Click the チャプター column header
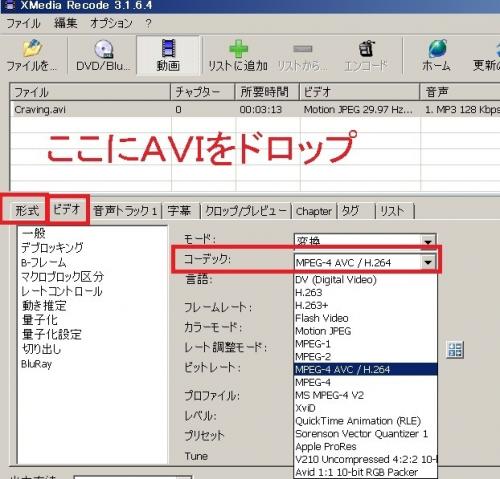Screen dimensions: 500x479 [x=203, y=92]
